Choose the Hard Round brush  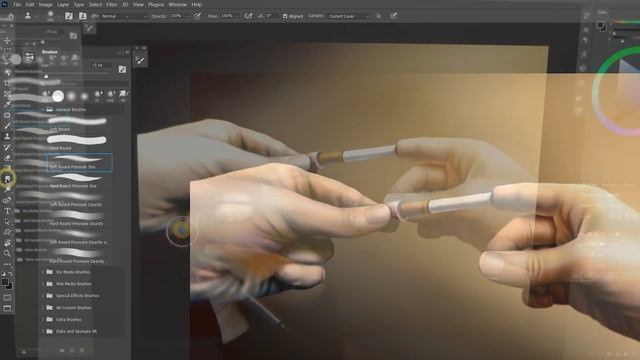point(78,143)
